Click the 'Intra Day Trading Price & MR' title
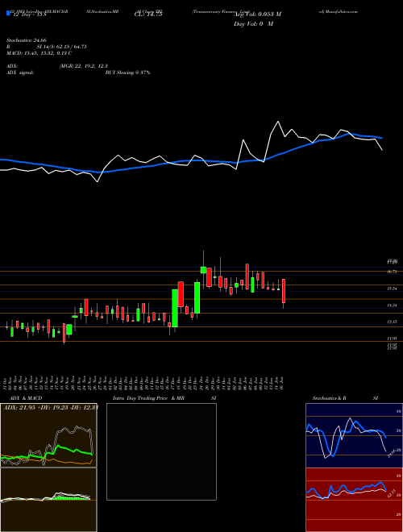The width and height of the screenshot is (403, 532). point(148,398)
